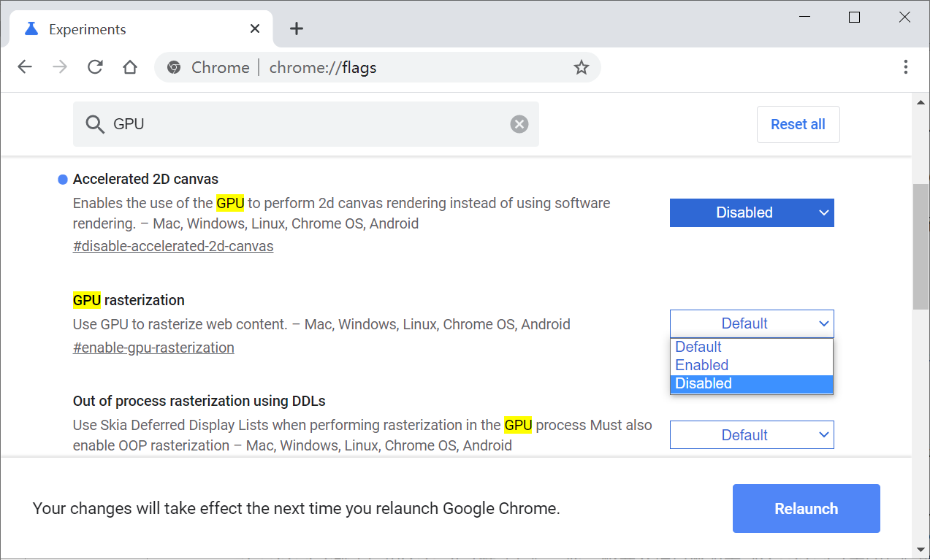Click the scrollbar down arrow
Viewport: 930px width, 560px height.
pyautogui.click(x=921, y=549)
